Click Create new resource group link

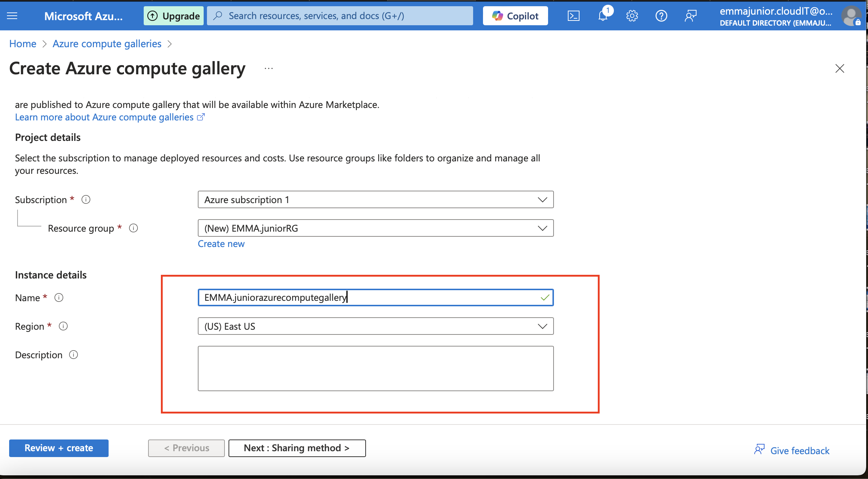click(x=221, y=244)
